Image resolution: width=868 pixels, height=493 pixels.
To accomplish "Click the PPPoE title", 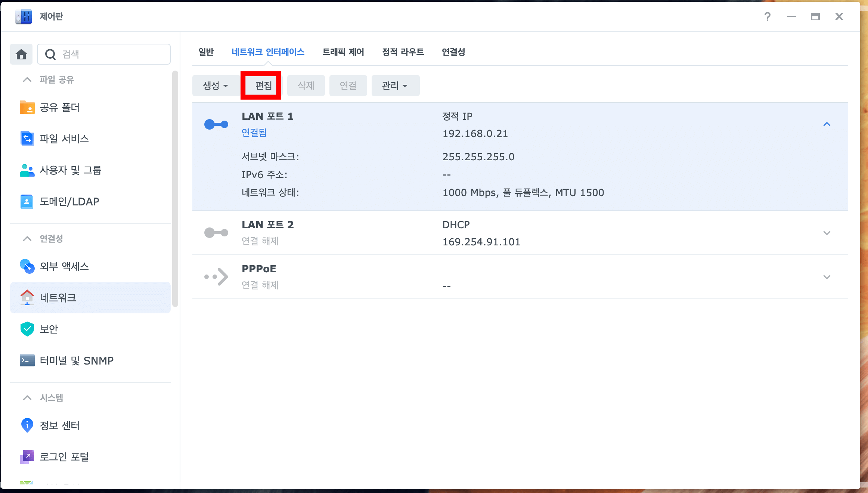I will click(259, 269).
